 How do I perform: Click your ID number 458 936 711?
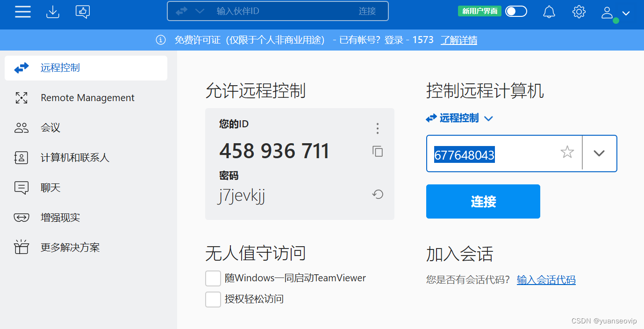tap(274, 151)
